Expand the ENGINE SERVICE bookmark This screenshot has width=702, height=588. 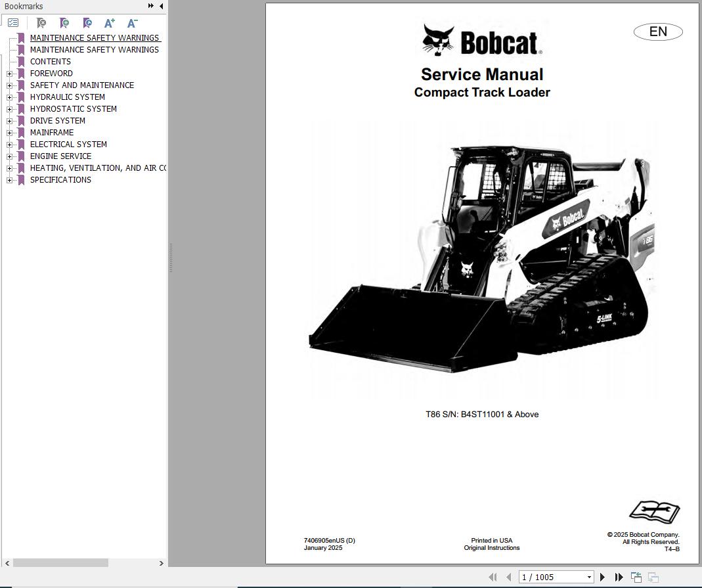point(9,156)
